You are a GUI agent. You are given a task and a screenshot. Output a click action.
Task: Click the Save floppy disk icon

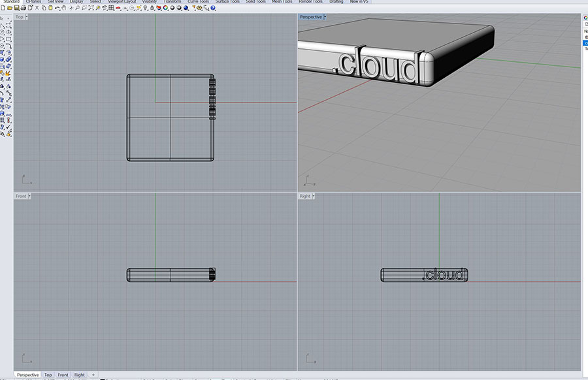pyautogui.click(x=16, y=7)
